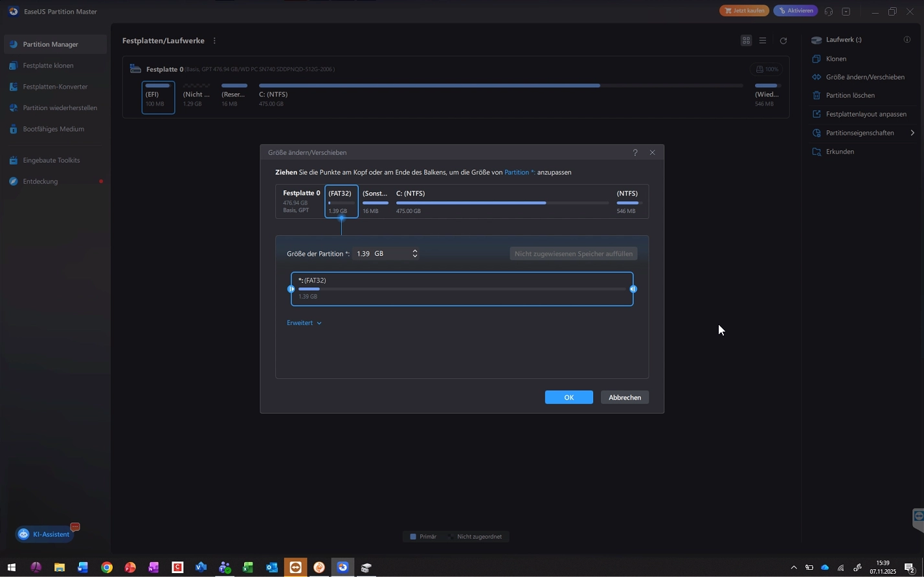Image resolution: width=924 pixels, height=577 pixels.
Task: Switch to grid view icon
Action: (x=746, y=41)
